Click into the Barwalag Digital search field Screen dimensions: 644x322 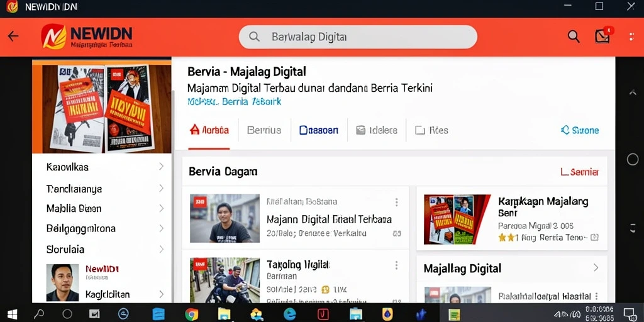(358, 37)
